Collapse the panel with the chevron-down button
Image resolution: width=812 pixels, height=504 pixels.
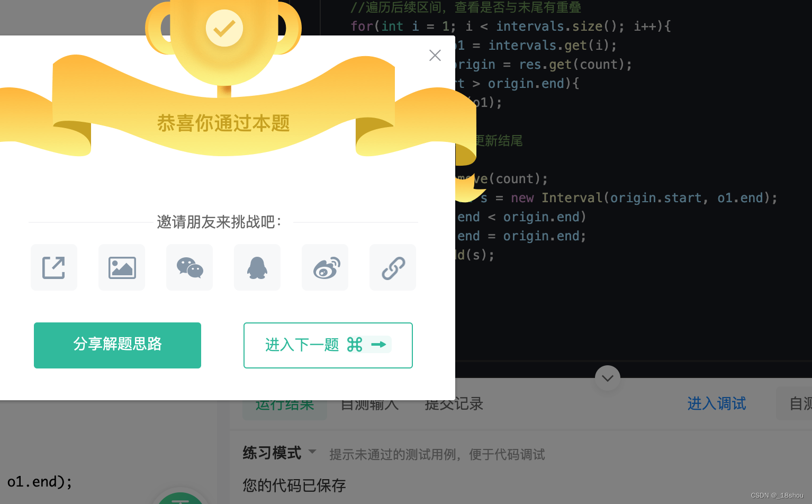[x=608, y=378]
